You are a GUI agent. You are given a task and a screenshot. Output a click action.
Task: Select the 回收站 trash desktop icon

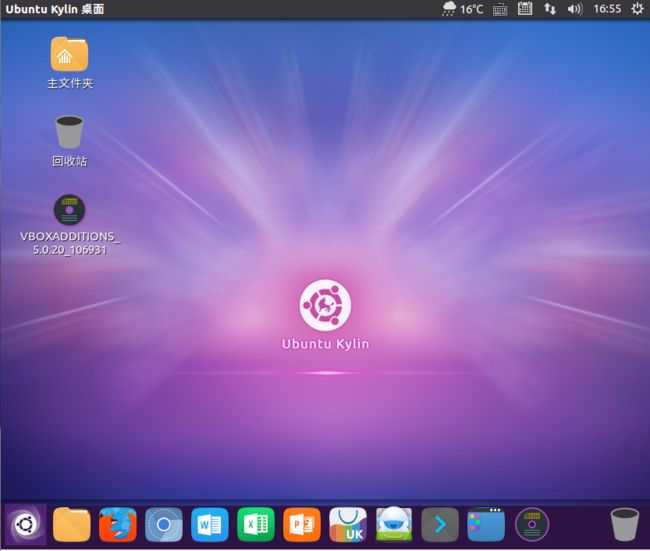click(x=69, y=132)
